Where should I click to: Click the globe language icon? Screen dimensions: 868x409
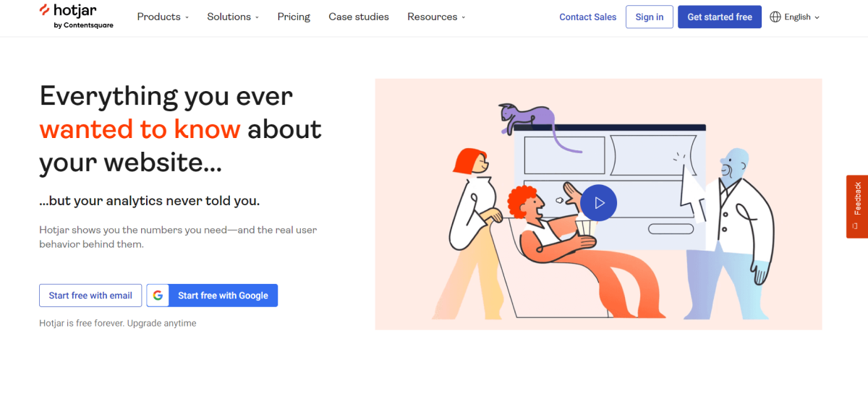tap(775, 17)
